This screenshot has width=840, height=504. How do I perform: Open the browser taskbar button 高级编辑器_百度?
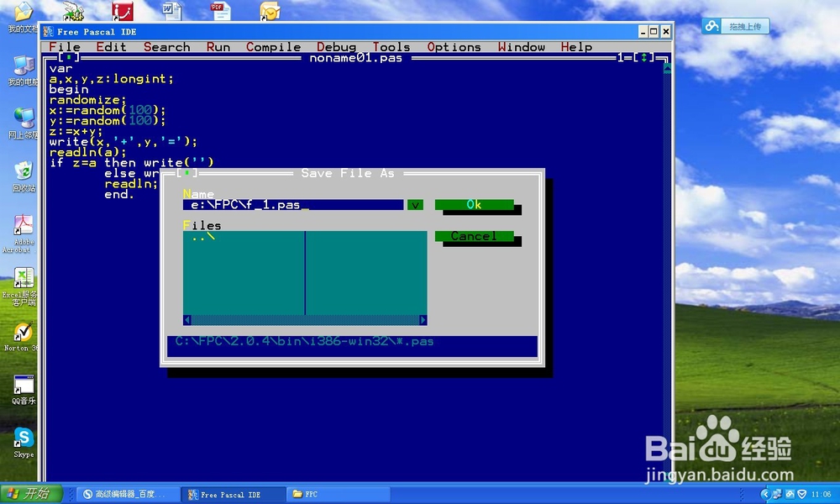coord(128,495)
